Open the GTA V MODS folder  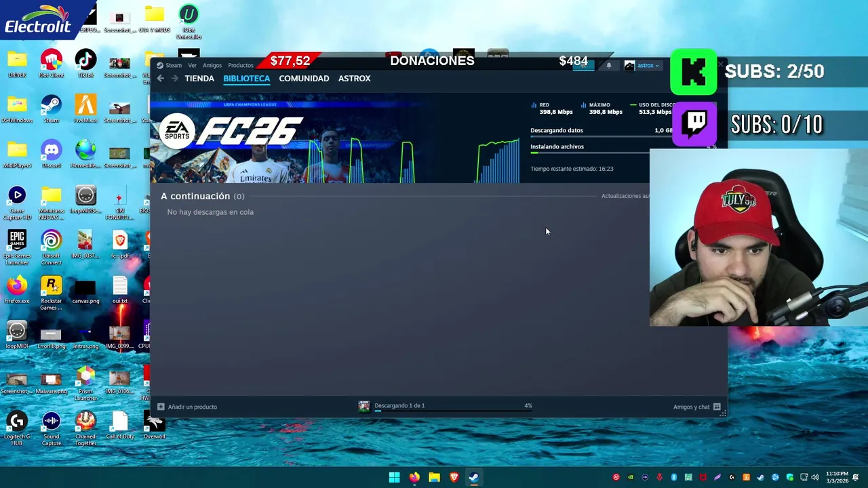154,18
